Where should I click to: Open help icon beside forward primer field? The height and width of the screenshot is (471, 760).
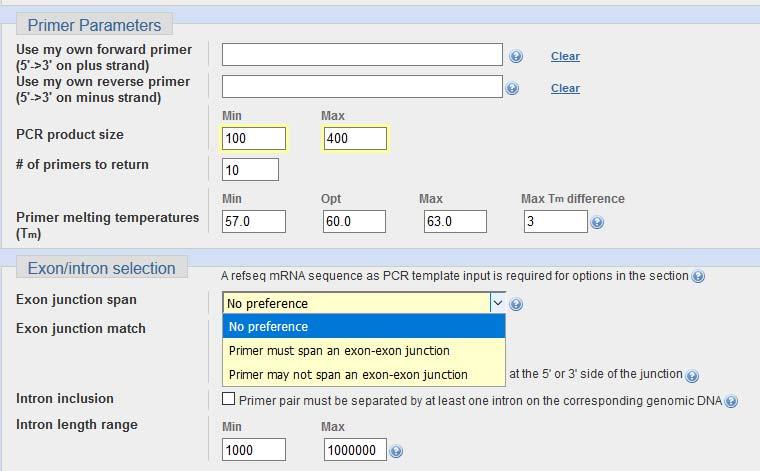516,56
